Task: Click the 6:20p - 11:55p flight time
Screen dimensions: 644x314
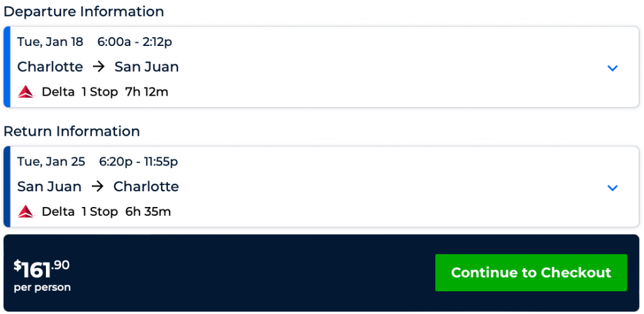Action: [x=138, y=162]
